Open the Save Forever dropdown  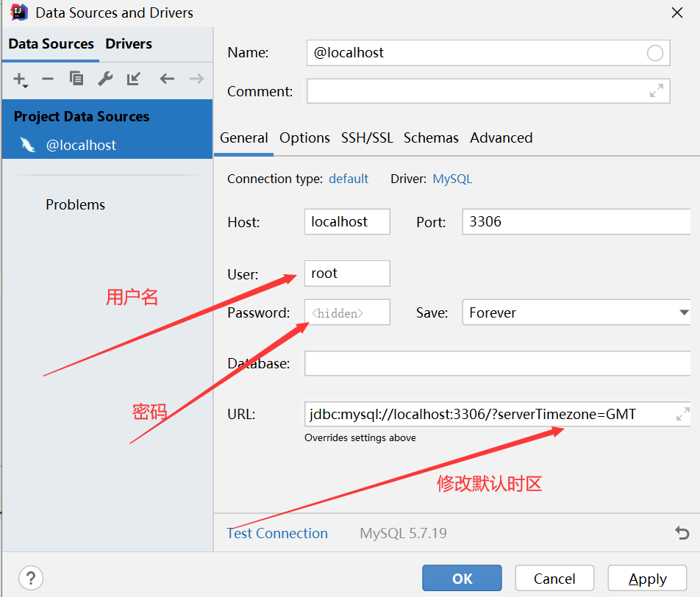(576, 312)
